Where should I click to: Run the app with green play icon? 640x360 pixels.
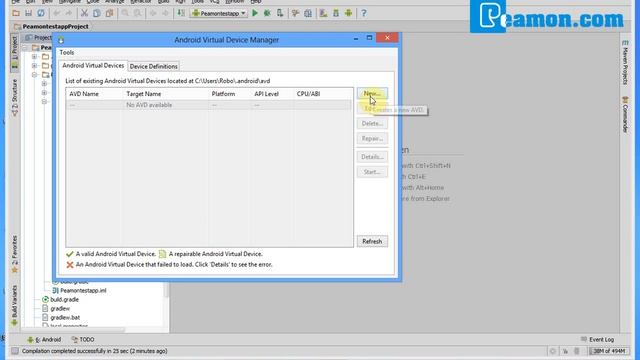(x=255, y=13)
